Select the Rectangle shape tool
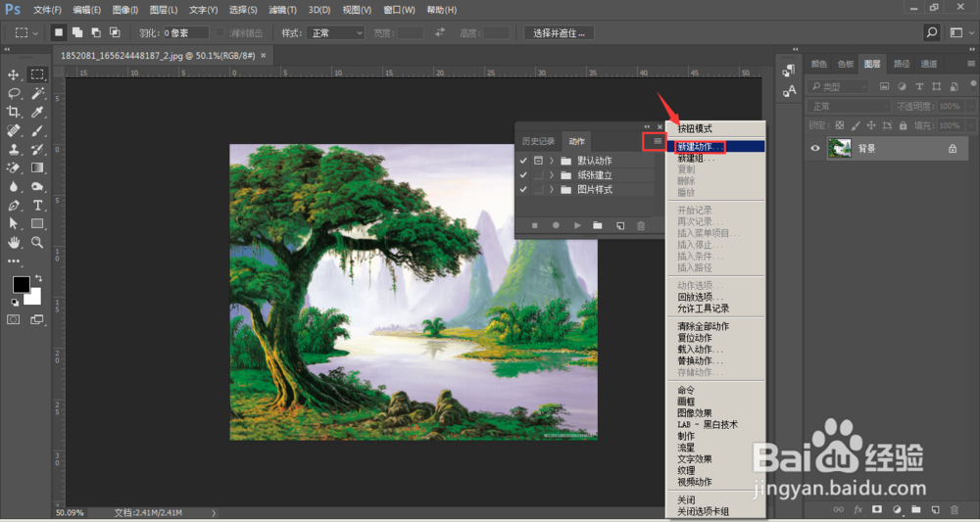Viewport: 980px width, 522px height. point(37,223)
